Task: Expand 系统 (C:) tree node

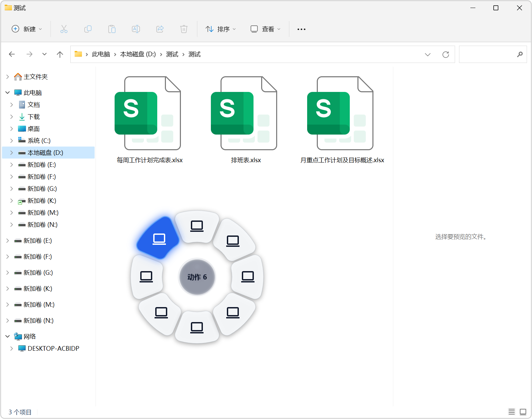Action: 12,141
